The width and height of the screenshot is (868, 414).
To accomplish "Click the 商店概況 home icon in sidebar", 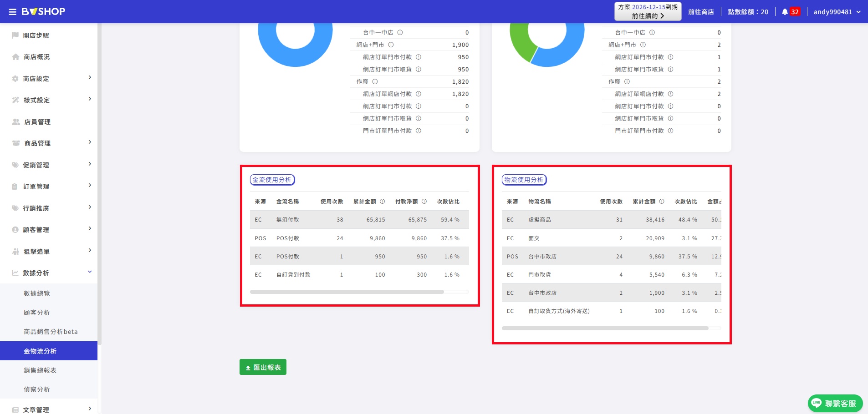I will [15, 57].
